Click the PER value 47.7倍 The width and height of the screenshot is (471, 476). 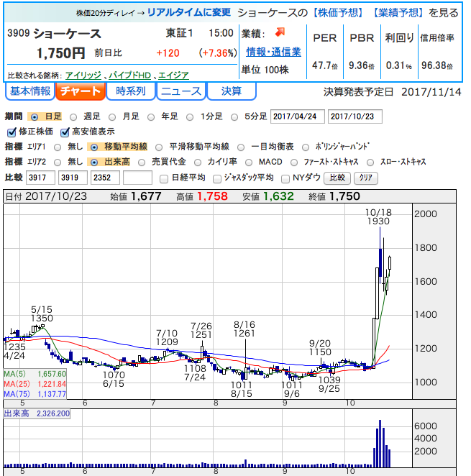tap(324, 65)
